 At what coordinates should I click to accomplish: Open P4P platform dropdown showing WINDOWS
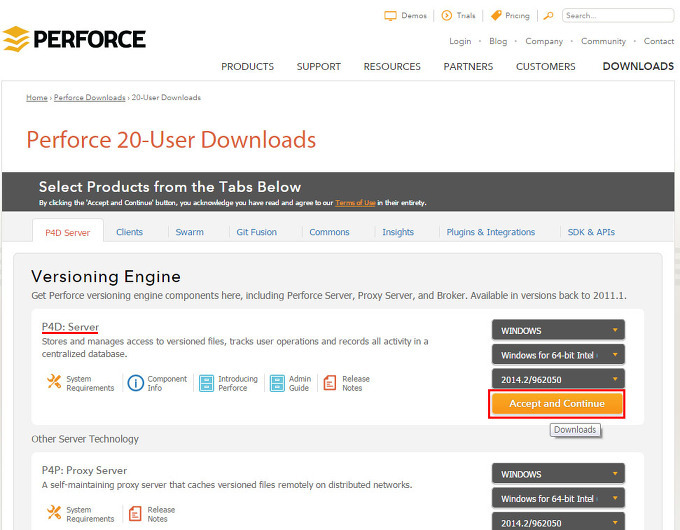click(x=558, y=474)
